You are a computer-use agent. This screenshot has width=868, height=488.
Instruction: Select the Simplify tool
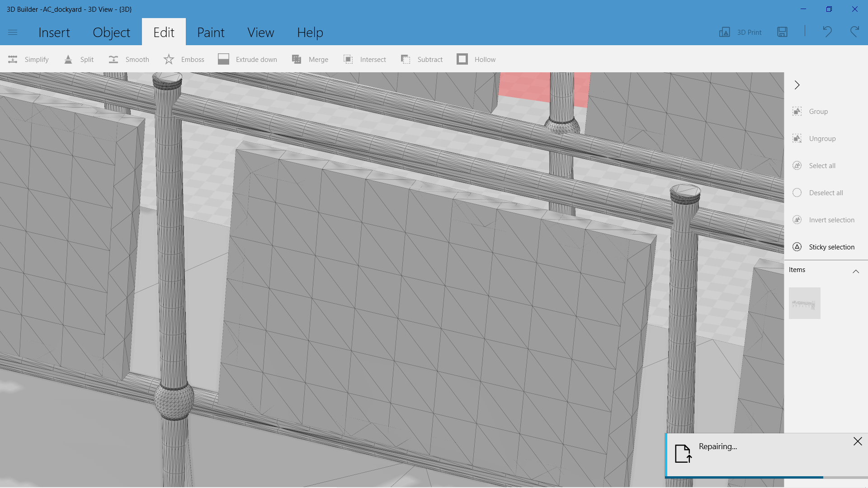pos(28,59)
